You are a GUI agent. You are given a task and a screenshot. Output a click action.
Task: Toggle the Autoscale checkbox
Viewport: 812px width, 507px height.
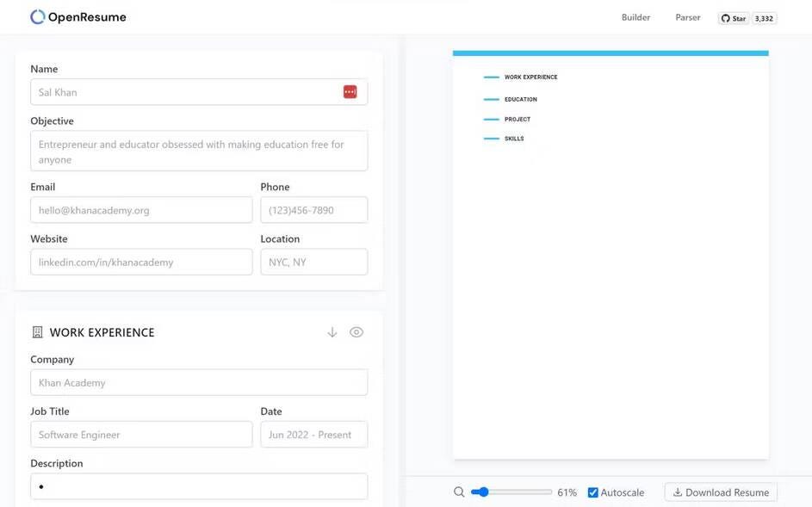point(592,492)
